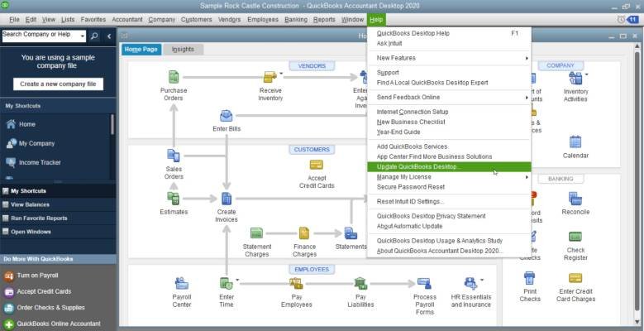Expand the Send Feedback Online submenu

[526, 98]
